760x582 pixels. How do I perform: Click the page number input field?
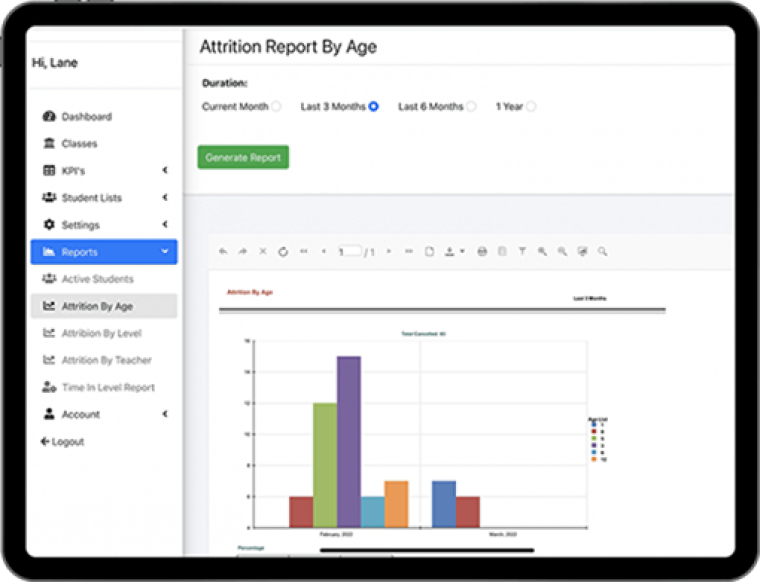pos(349,251)
